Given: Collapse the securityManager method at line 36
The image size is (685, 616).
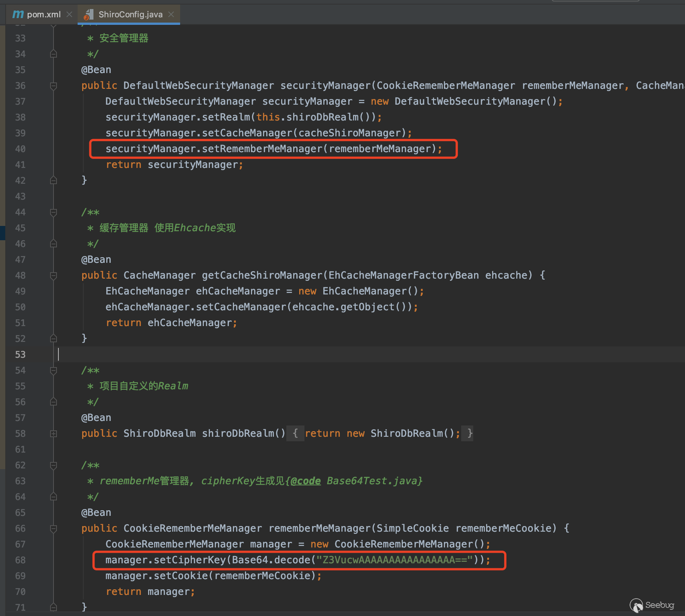Looking at the screenshot, I should point(54,86).
